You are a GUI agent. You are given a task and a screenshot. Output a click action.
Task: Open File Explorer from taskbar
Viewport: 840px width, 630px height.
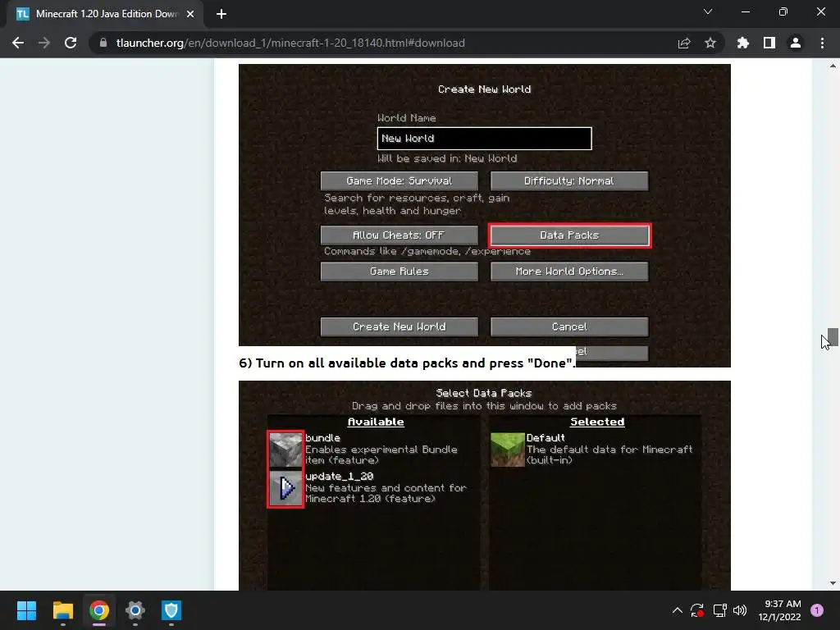click(62, 610)
